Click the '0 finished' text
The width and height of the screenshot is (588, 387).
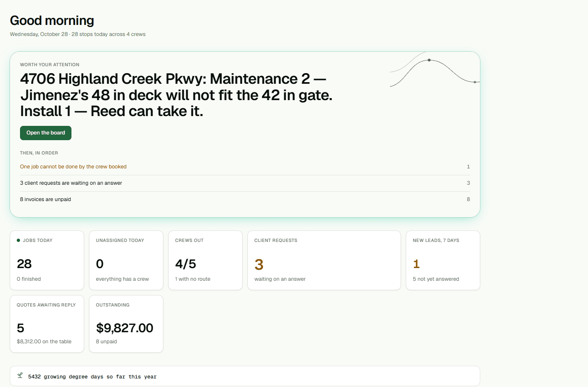point(29,279)
